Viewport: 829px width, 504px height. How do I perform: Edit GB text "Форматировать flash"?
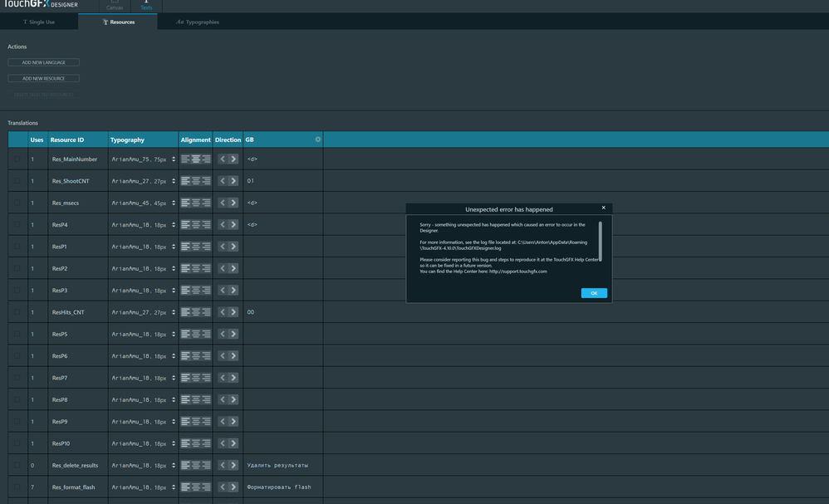[279, 487]
